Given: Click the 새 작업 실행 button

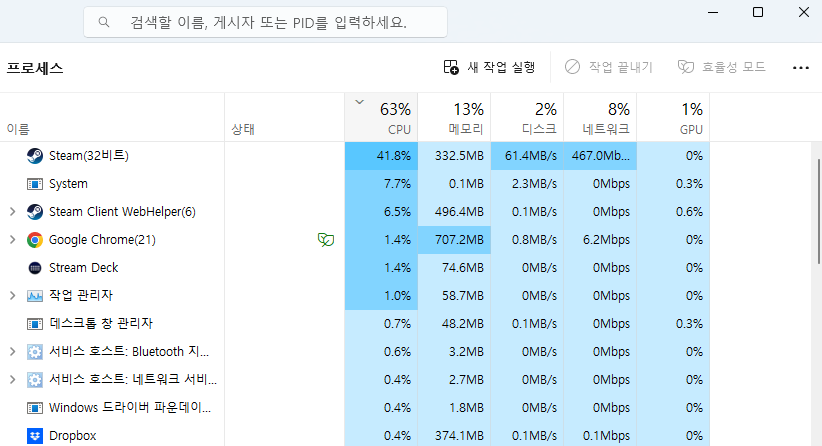Looking at the screenshot, I should click(x=490, y=67).
